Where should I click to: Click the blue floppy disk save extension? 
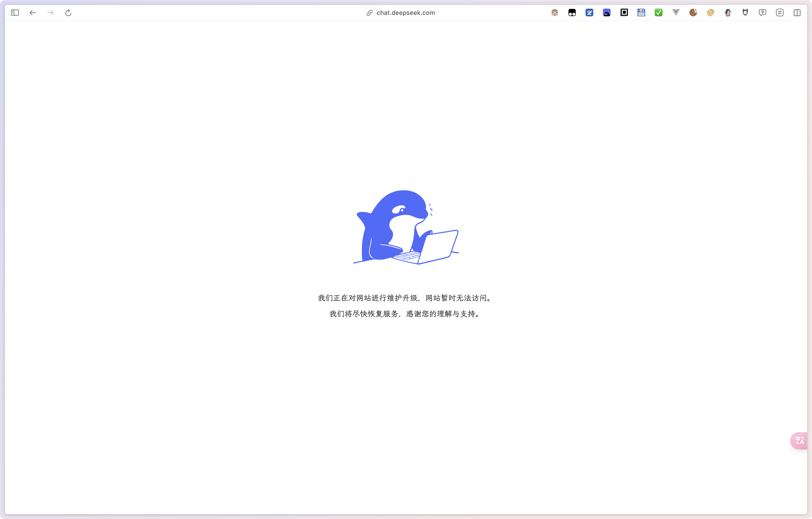641,13
